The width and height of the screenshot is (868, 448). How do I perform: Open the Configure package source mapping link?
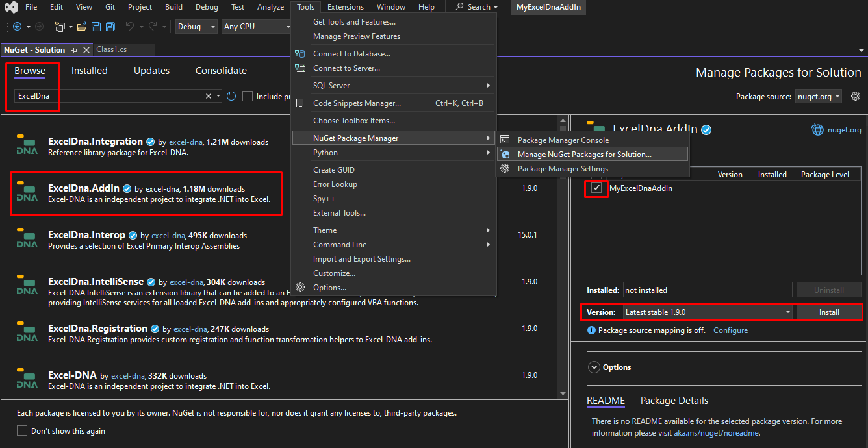point(730,330)
